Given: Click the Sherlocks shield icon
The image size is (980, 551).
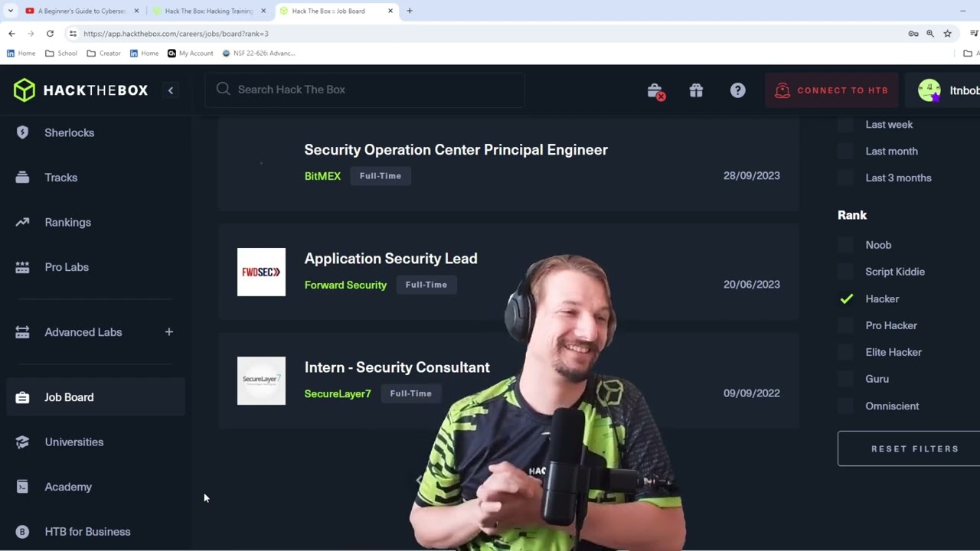Looking at the screenshot, I should (x=22, y=132).
